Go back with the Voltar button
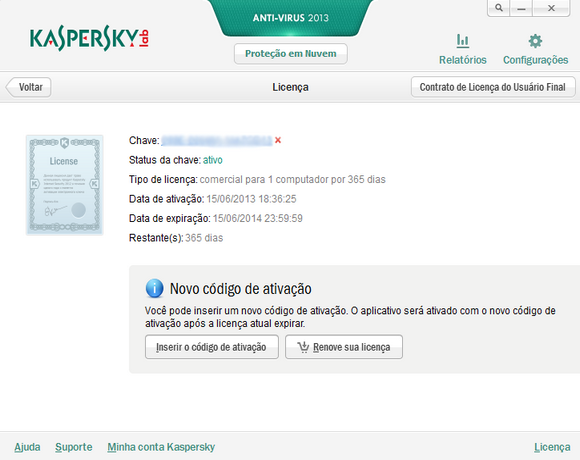This screenshot has width=580, height=460. [x=28, y=87]
